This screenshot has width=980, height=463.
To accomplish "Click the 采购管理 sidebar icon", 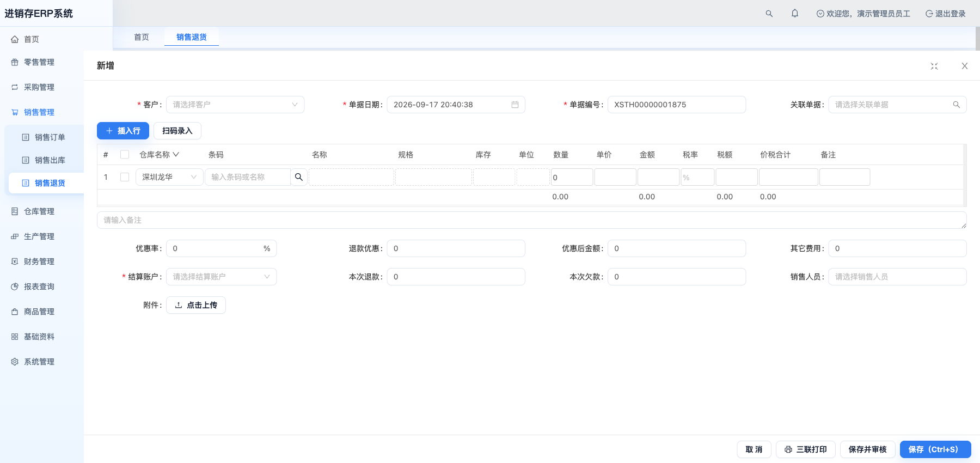I will (x=15, y=87).
